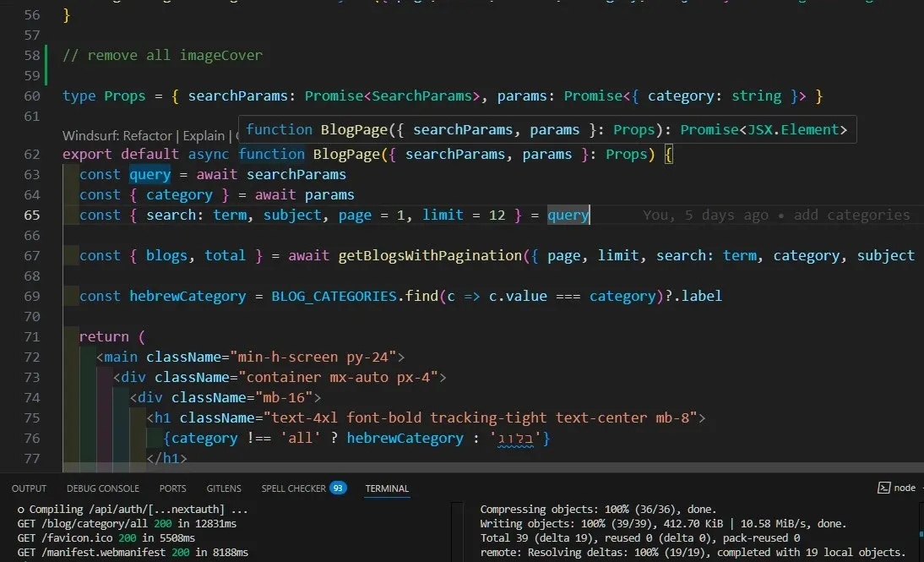This screenshot has height=562, width=924.
Task: Open the GitLens panel tab
Action: pos(224,488)
